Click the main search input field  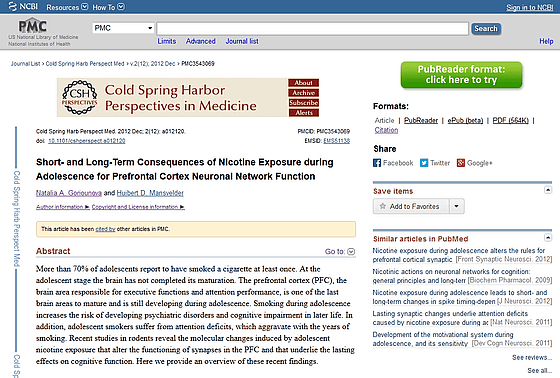312,29
